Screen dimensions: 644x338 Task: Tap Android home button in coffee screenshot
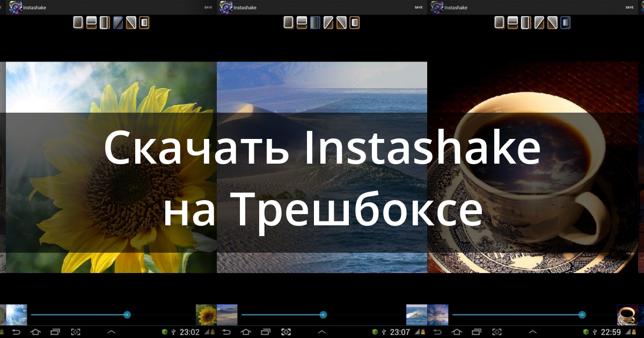[457, 332]
